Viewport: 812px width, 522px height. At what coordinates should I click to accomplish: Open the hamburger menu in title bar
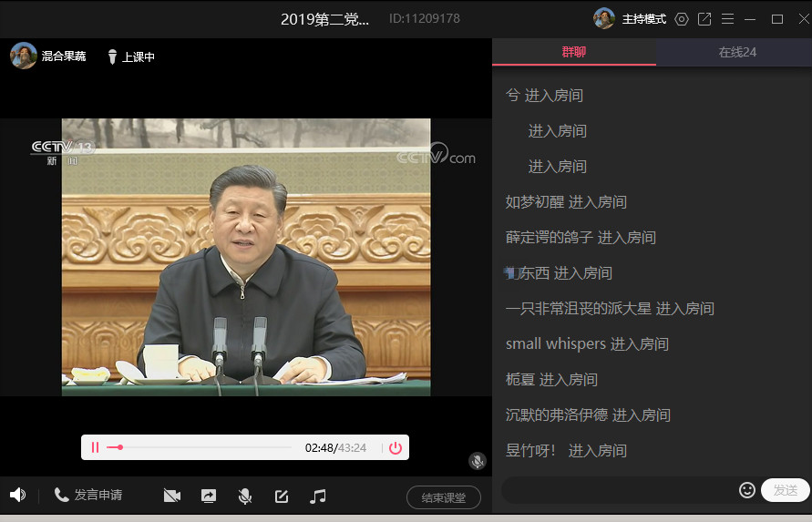[727, 18]
